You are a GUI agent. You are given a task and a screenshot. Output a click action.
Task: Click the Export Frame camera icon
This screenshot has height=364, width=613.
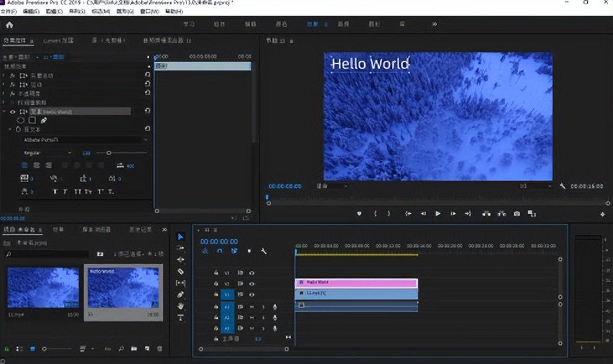tap(516, 214)
